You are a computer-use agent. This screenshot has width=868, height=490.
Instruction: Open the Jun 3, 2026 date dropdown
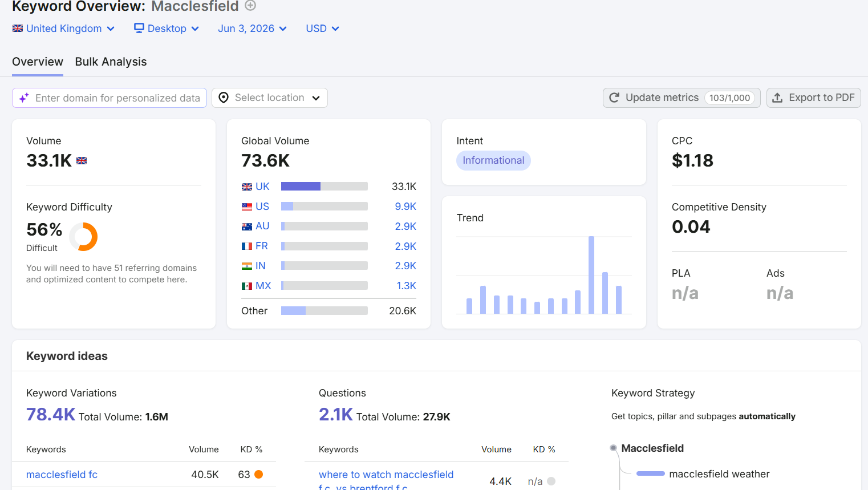pyautogui.click(x=252, y=29)
